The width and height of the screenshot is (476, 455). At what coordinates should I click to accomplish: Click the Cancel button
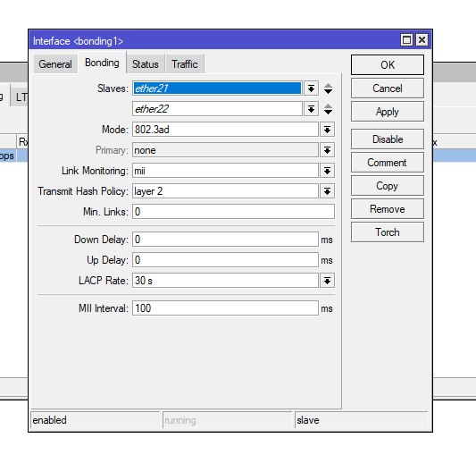pos(388,88)
